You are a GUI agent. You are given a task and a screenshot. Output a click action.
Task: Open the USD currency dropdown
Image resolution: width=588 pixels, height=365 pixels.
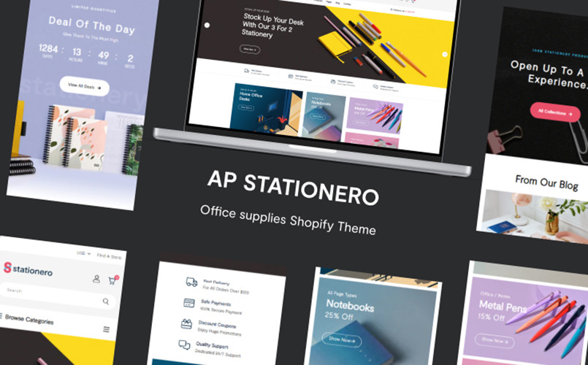point(83,253)
